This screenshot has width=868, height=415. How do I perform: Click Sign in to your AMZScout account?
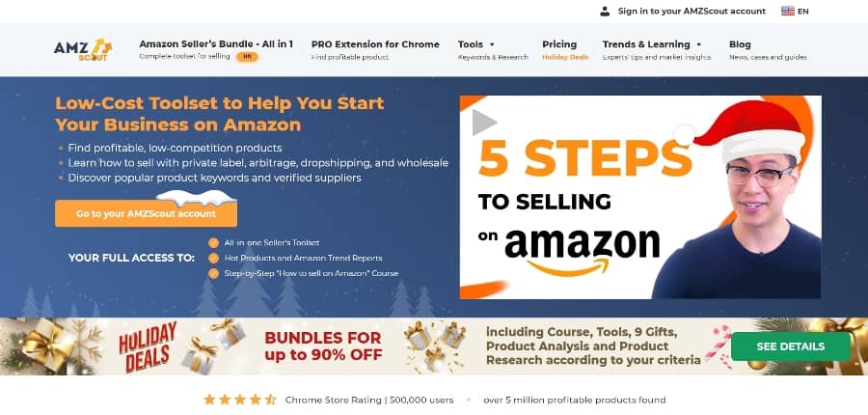[692, 11]
